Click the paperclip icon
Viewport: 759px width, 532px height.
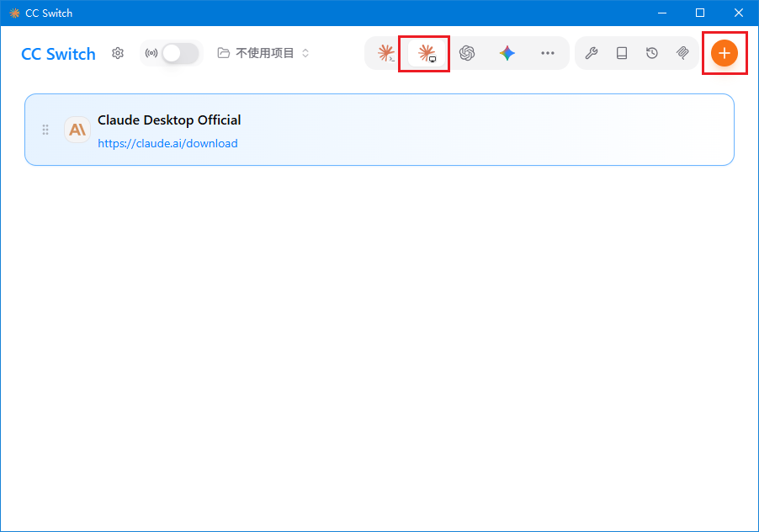[682, 53]
